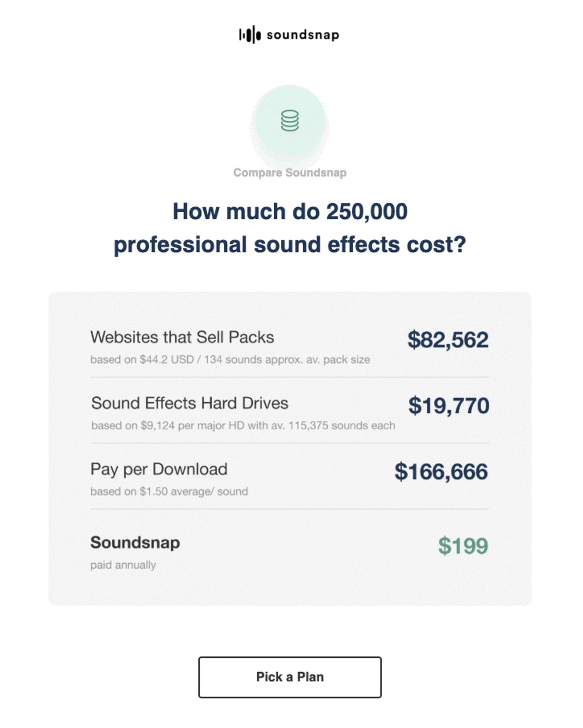This screenshot has height=728, width=583.
Task: Click the Compare Soundsnap label
Action: tap(290, 173)
